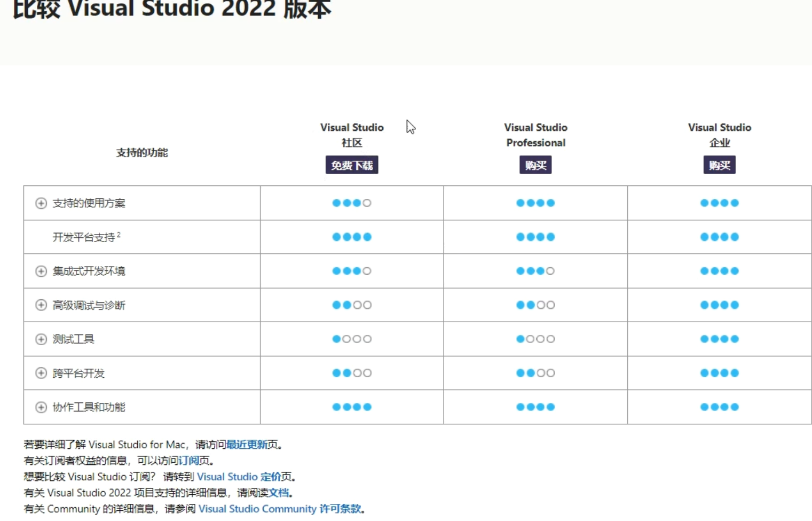
Task: Click 跨平台开发 rating dots for Professional
Action: point(535,373)
